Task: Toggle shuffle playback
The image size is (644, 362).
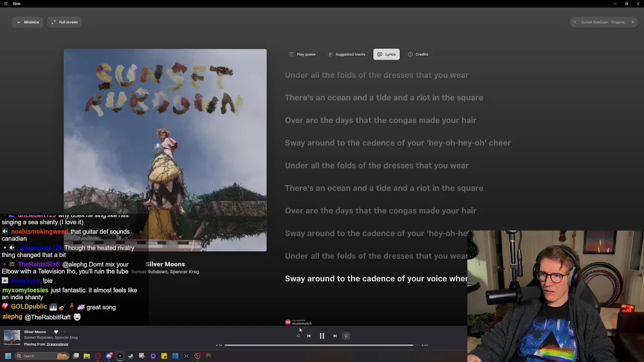Action: point(298,336)
